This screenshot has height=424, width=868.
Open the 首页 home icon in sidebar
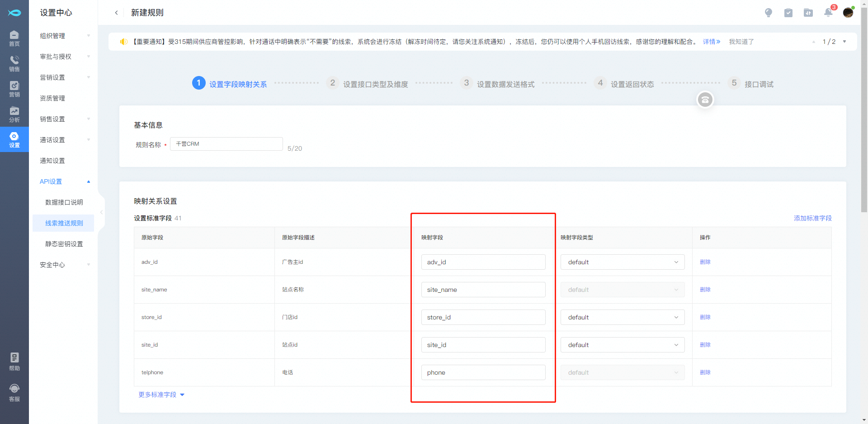14,38
